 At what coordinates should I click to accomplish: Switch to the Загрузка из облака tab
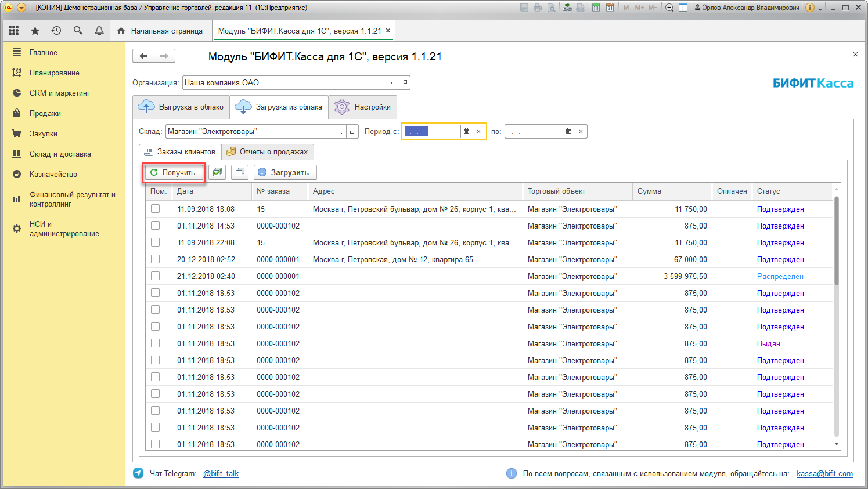point(279,107)
